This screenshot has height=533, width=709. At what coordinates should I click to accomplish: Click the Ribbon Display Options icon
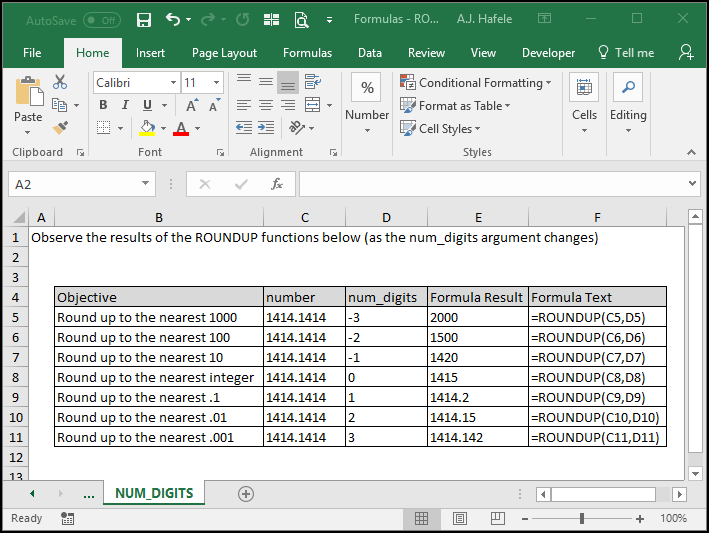coord(544,19)
